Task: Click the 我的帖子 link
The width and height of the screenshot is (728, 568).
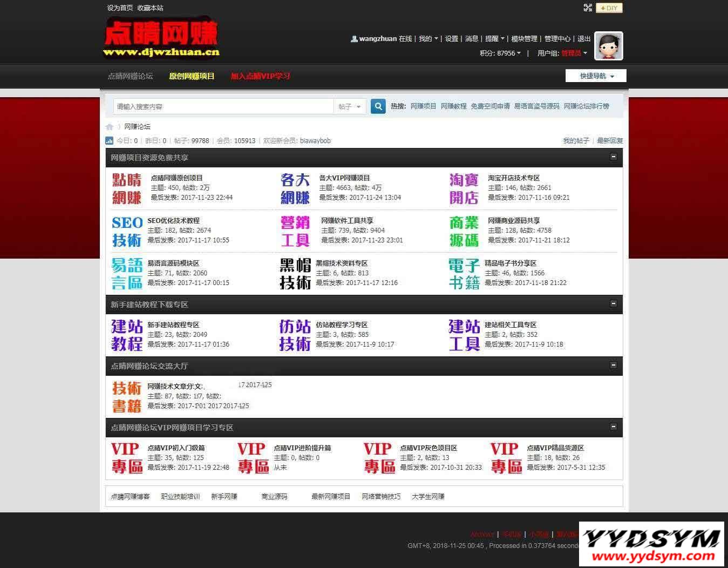Action: point(576,141)
